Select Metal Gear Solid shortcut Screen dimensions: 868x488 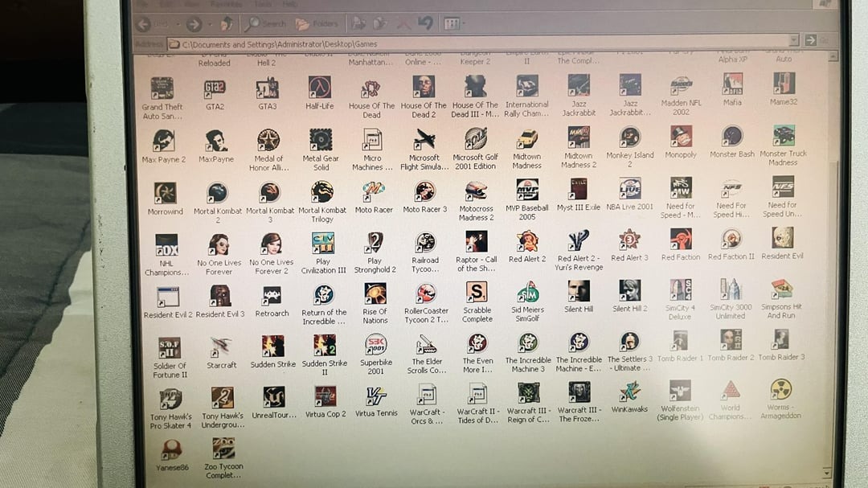click(x=321, y=140)
